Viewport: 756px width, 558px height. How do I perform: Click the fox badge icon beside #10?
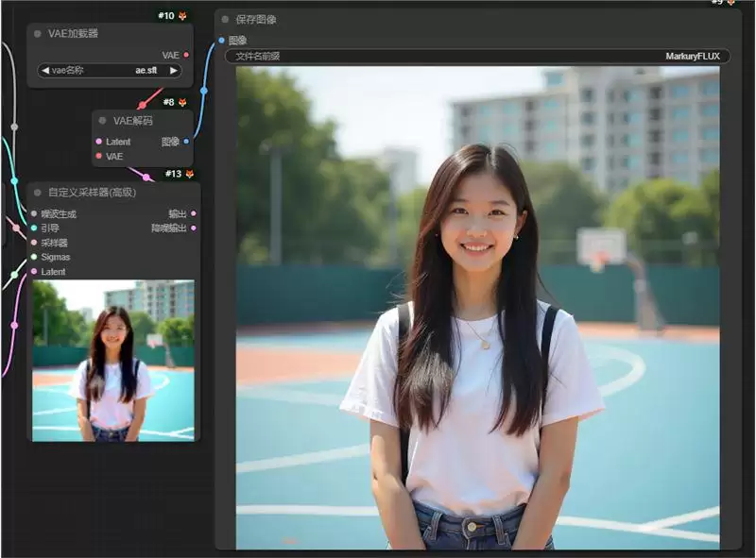(x=182, y=16)
